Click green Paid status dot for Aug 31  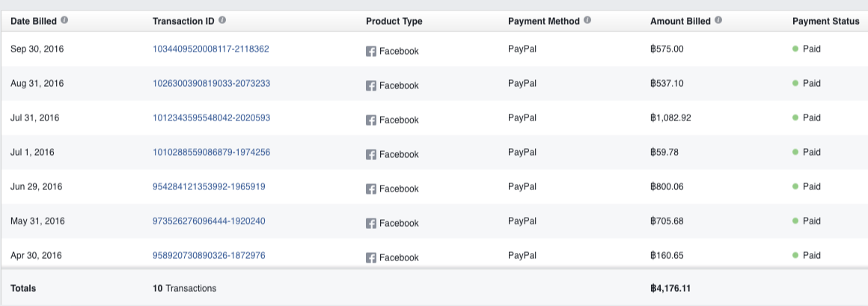[x=795, y=83]
